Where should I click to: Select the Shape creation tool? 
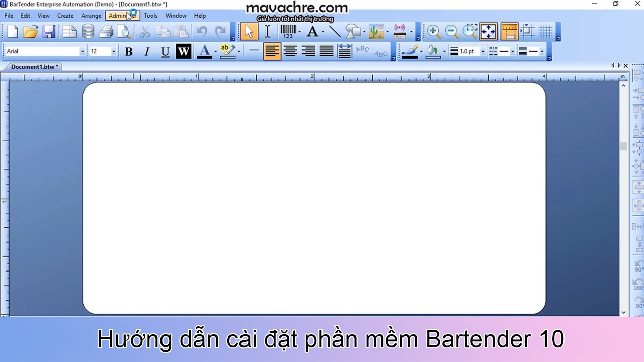[354, 32]
